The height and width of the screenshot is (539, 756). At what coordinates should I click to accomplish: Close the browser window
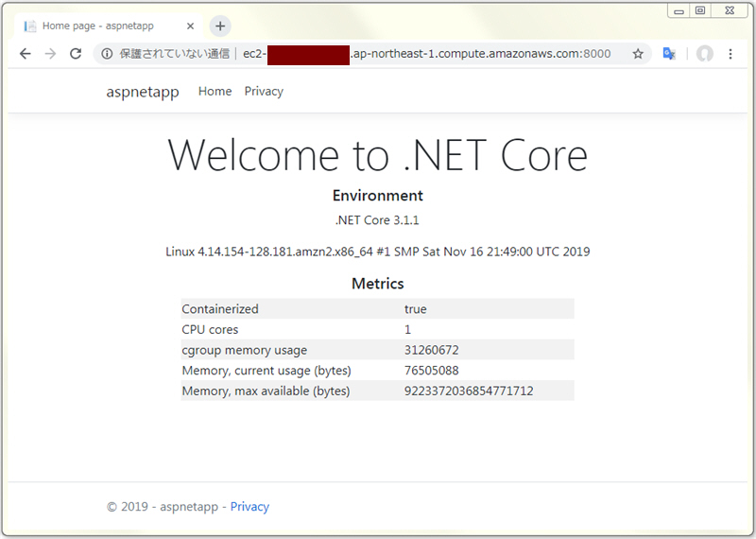point(730,10)
